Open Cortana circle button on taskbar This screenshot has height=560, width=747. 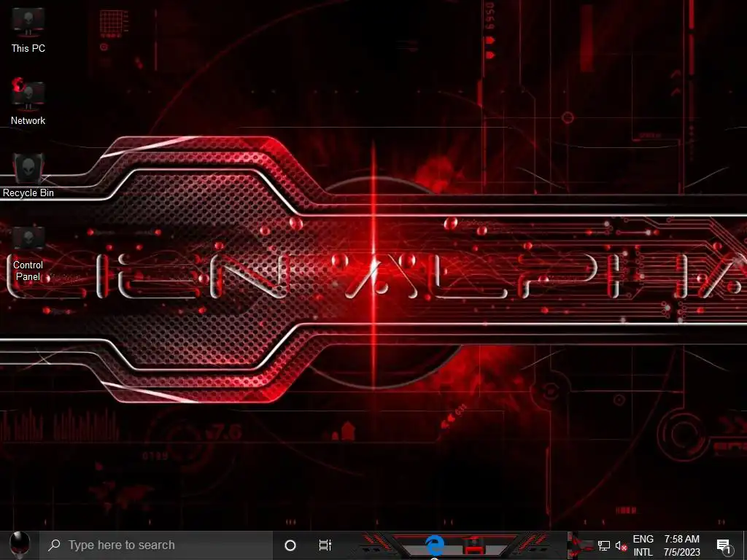pyautogui.click(x=290, y=545)
